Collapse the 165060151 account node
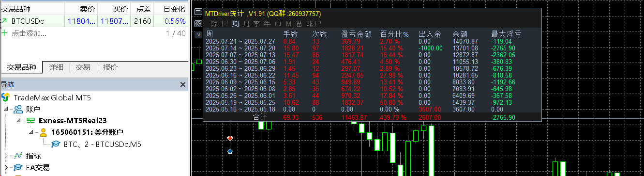The width and height of the screenshot is (644, 176). (x=31, y=132)
